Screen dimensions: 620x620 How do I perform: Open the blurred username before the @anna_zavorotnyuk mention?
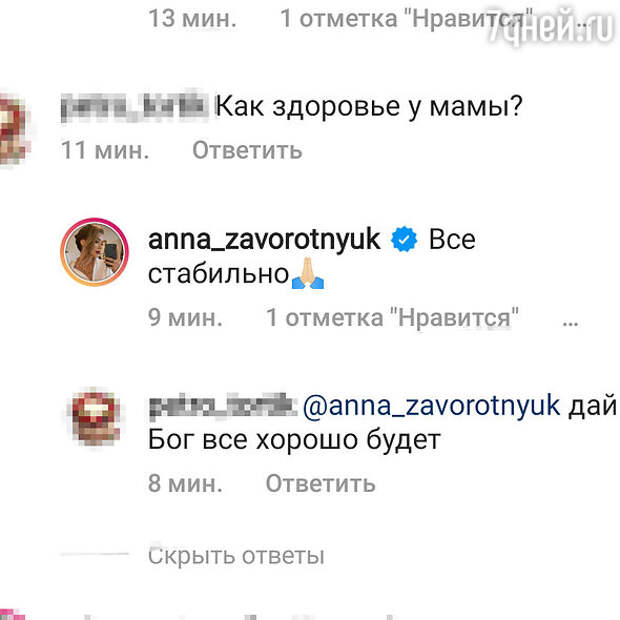pyautogui.click(x=223, y=406)
